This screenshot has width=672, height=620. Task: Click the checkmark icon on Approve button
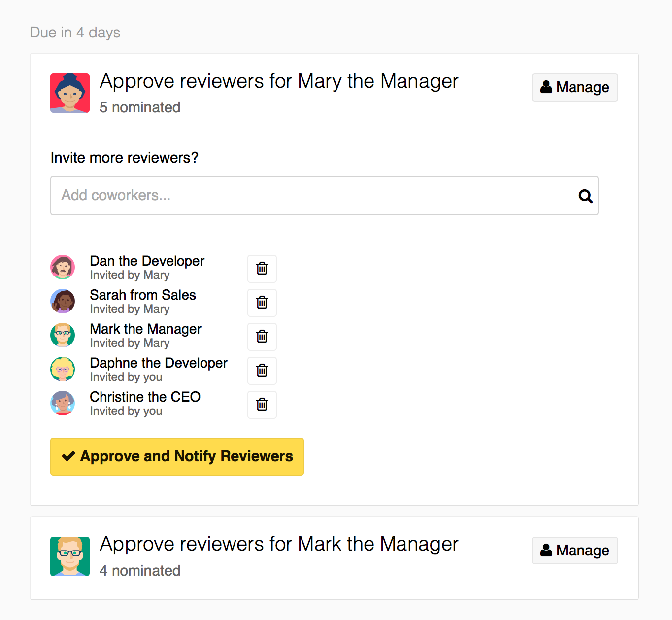coord(68,456)
